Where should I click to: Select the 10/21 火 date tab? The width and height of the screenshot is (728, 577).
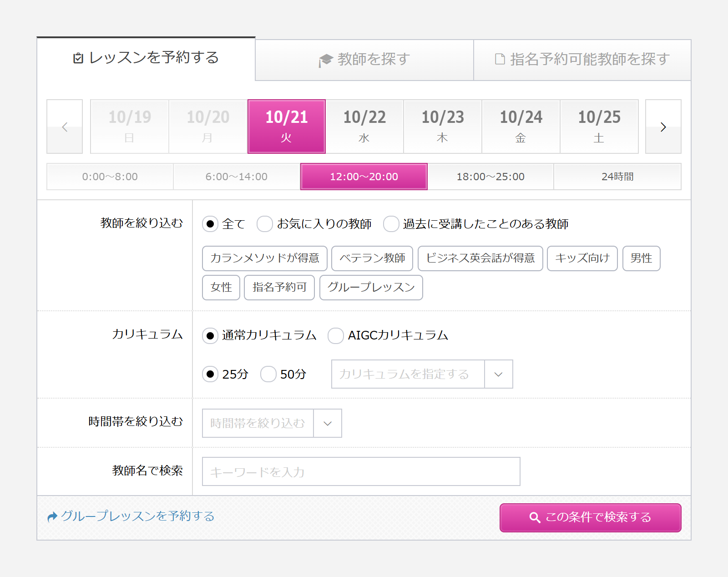[287, 127]
